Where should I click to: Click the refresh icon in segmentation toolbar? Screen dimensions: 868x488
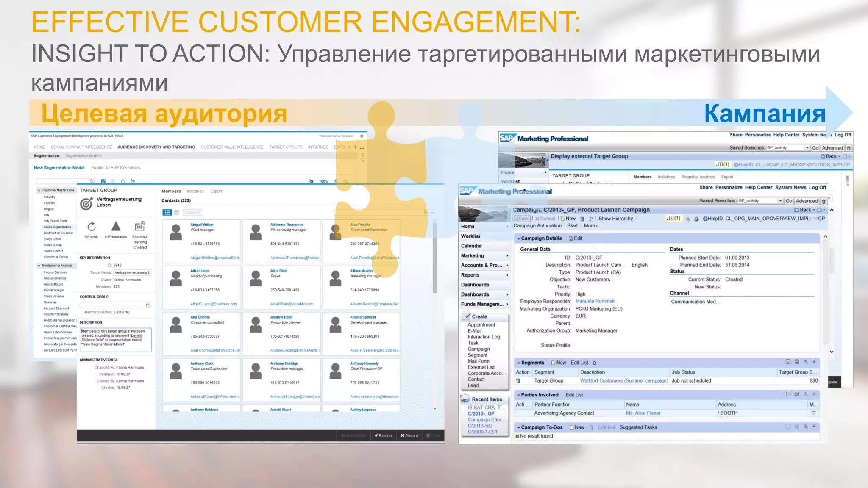123,181
